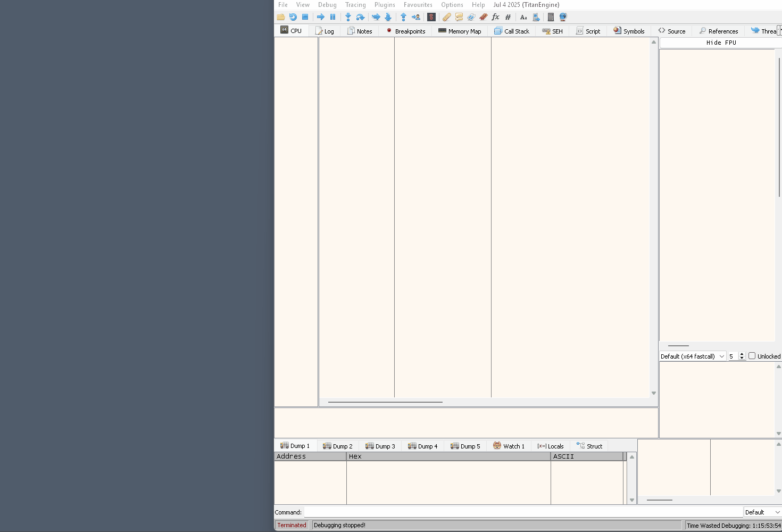
Task: Click the Hide FPU button
Action: point(721,43)
